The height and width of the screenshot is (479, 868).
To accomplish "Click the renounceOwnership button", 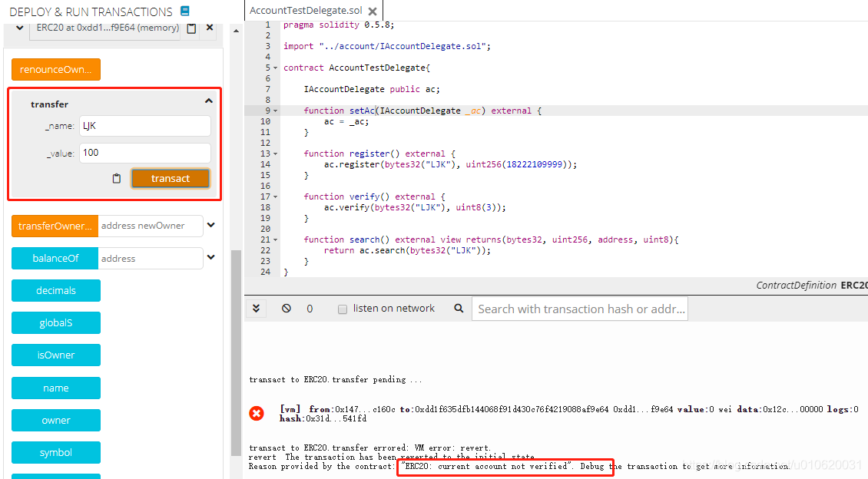I will click(56, 69).
